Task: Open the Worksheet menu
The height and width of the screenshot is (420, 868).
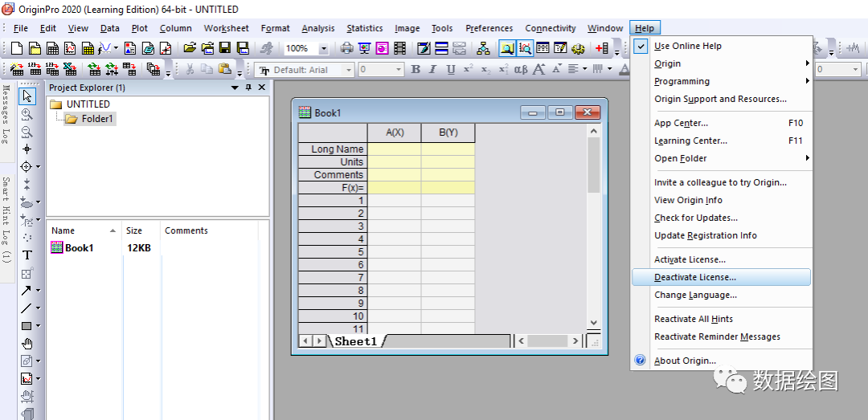Action: [227, 28]
